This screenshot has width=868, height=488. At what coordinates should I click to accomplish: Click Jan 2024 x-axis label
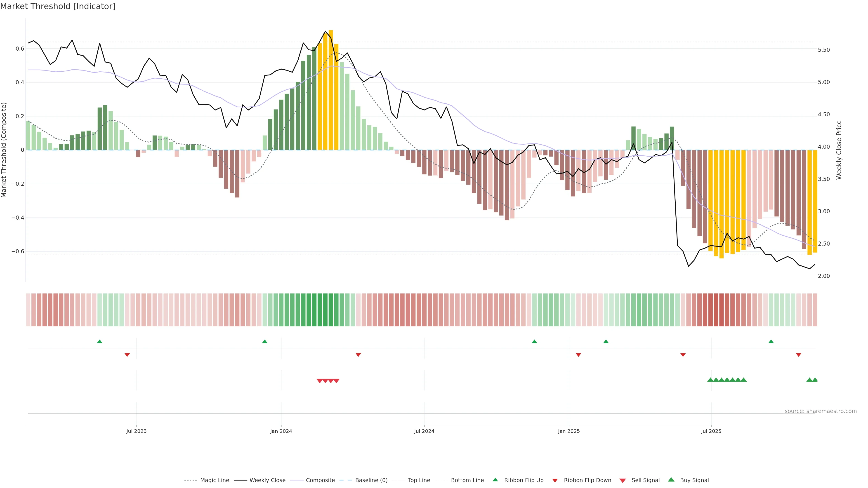[281, 431]
